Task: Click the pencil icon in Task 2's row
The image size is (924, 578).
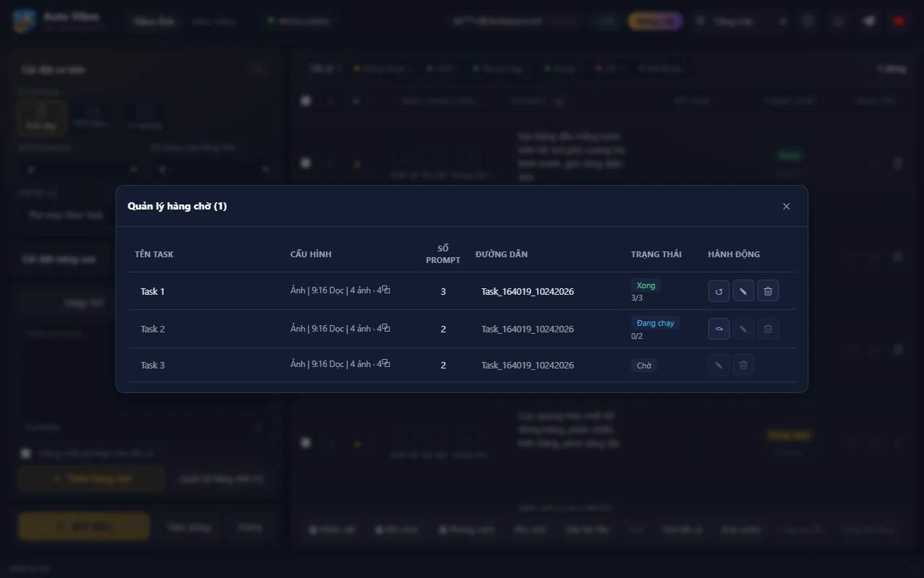Action: 743,329
